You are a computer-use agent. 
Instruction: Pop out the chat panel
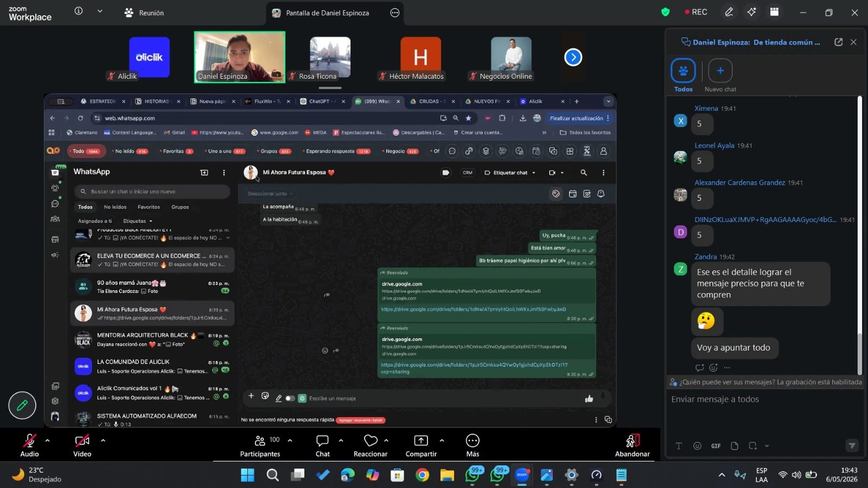point(838,42)
